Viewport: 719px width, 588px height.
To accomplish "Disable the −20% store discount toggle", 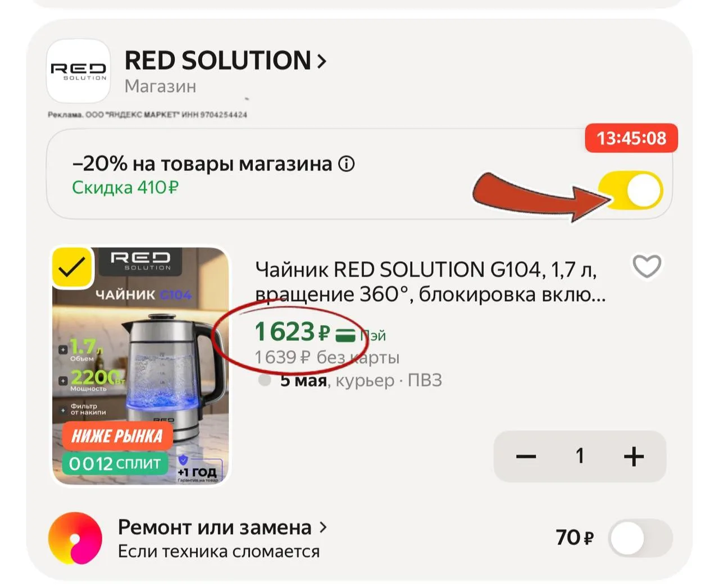I will click(630, 190).
